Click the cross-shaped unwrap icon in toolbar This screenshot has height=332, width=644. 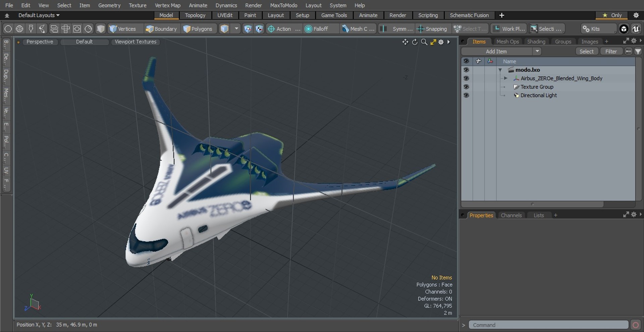65,29
